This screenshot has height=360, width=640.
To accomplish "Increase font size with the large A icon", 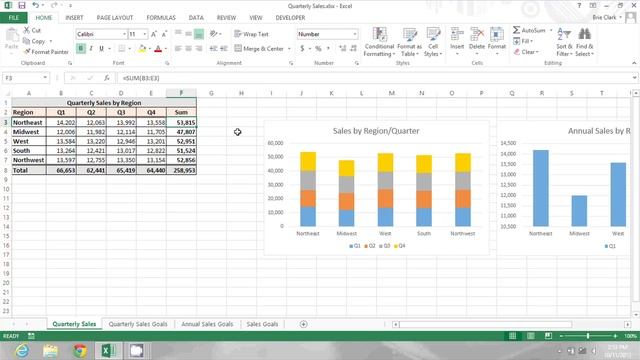I will (154, 34).
